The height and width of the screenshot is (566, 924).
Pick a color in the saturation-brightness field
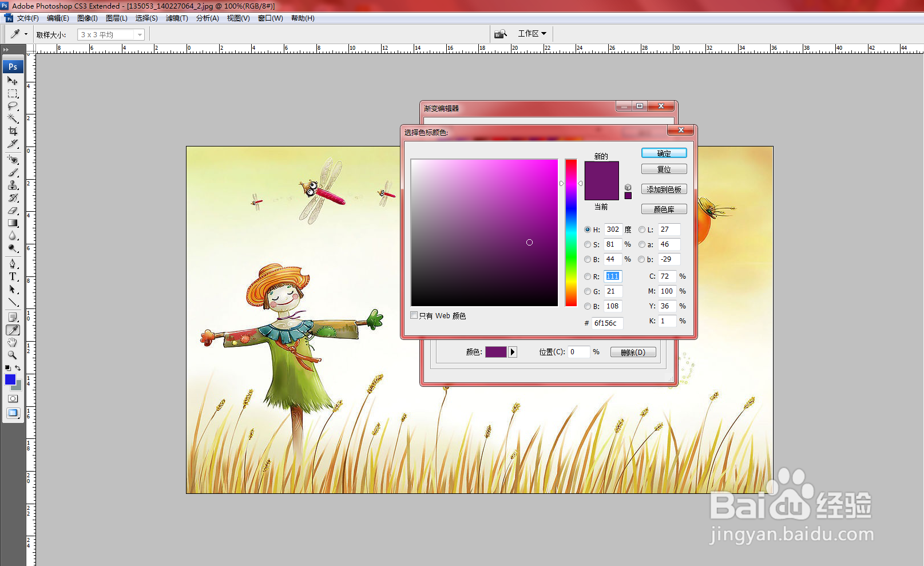(484, 232)
